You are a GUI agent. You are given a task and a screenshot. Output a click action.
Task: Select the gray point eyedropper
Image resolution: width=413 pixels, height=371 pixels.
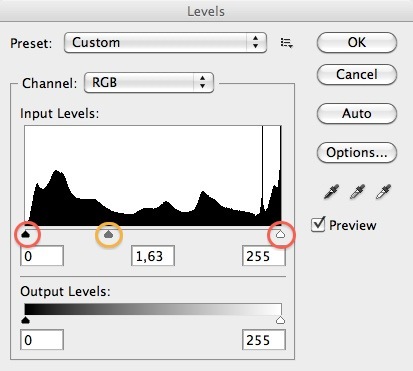357,192
